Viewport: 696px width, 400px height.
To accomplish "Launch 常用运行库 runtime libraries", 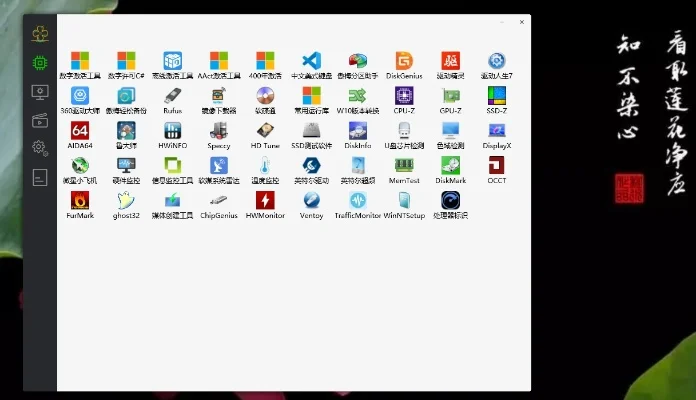I will tap(311, 100).
